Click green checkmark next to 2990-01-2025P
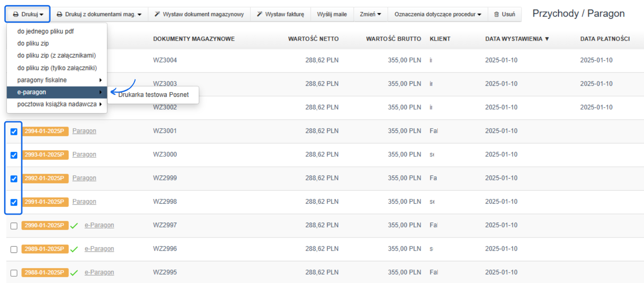644x283 pixels. (74, 225)
